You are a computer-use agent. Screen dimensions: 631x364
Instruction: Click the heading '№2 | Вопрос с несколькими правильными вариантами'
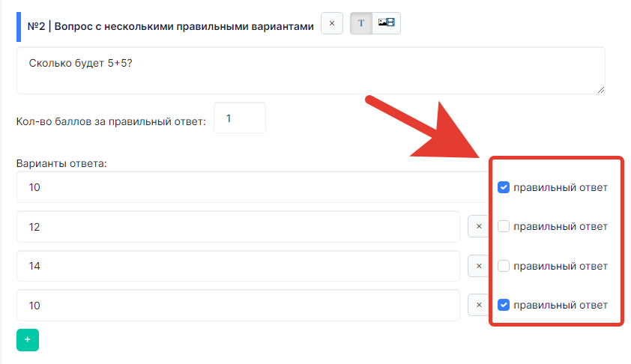pyautogui.click(x=171, y=26)
